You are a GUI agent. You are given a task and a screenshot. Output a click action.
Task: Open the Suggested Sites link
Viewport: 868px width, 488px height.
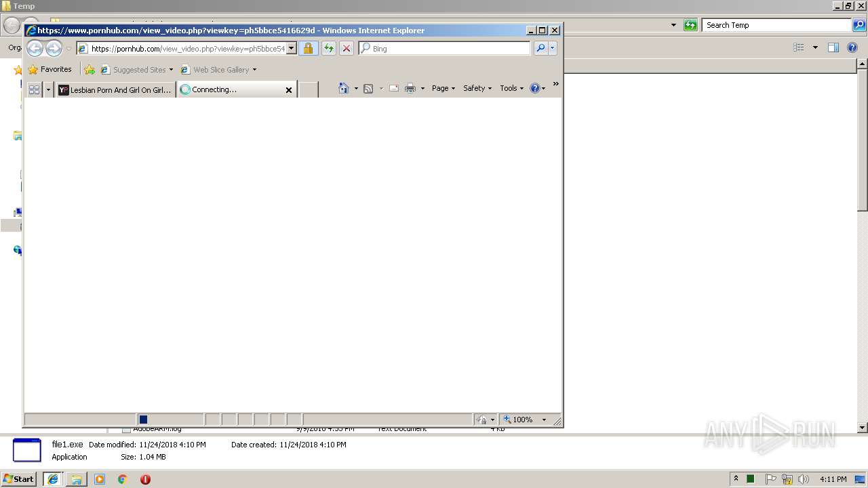click(x=136, y=69)
